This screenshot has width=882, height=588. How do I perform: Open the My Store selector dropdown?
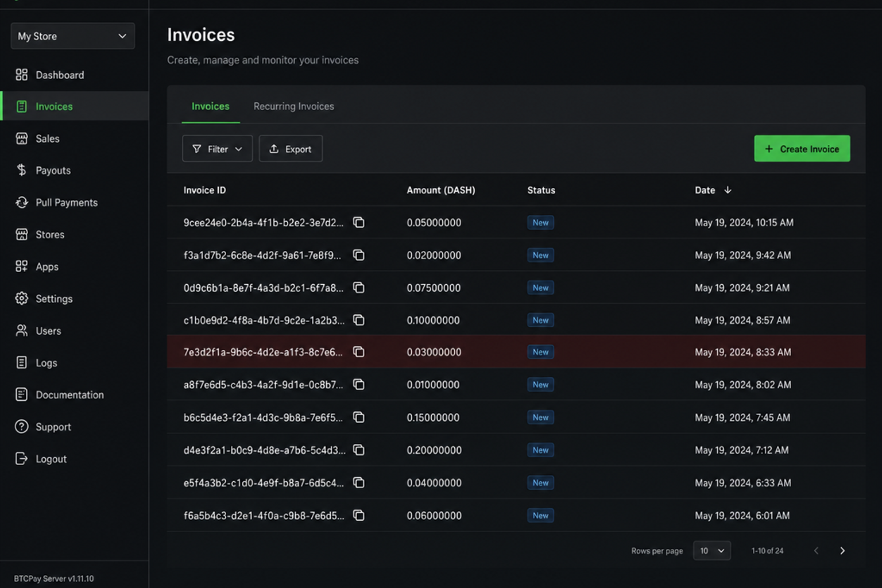click(73, 36)
